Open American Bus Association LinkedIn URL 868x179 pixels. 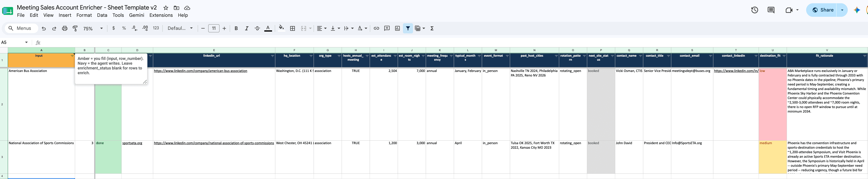click(x=200, y=71)
